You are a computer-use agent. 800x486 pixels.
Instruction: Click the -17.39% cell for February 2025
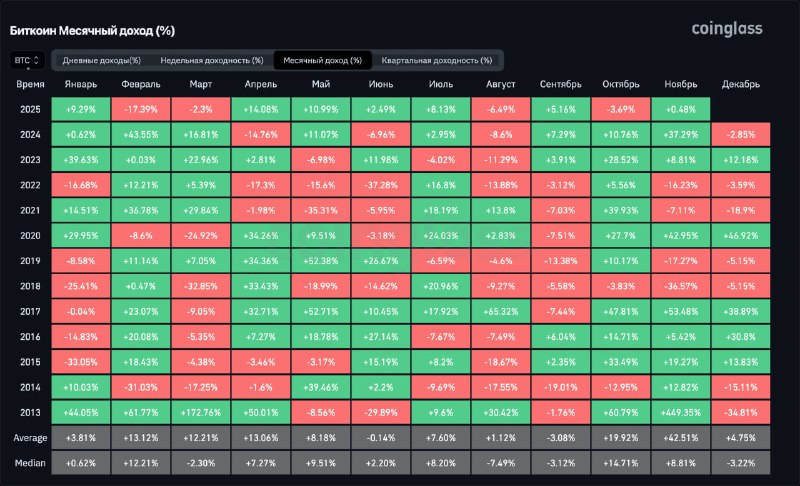139,108
